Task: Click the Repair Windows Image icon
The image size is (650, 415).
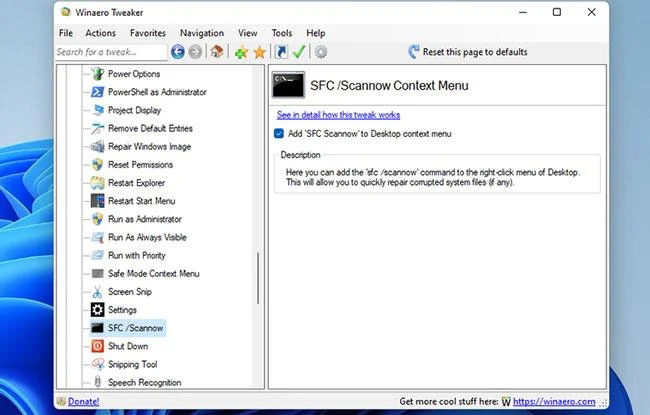Action: point(98,146)
